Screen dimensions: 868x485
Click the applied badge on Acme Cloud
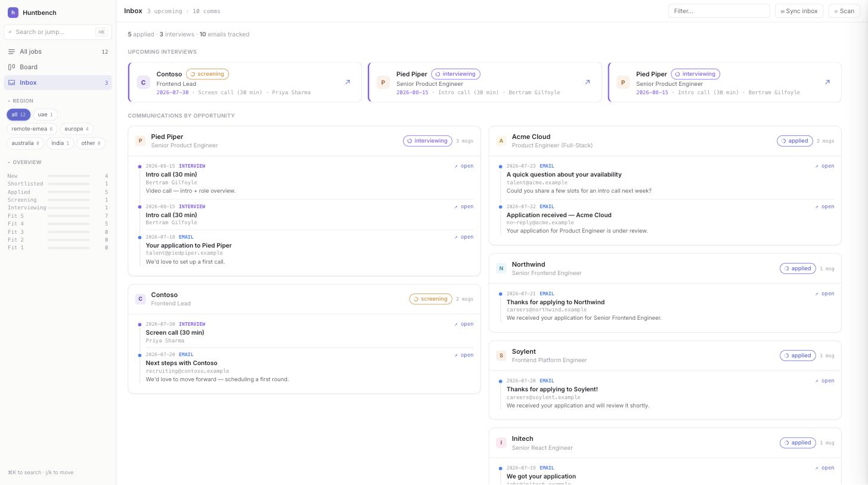coord(795,141)
